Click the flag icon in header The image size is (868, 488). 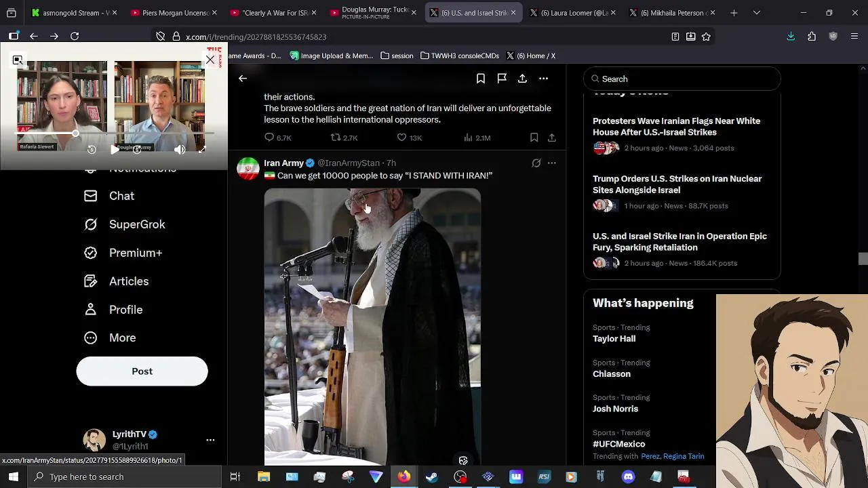502,79
